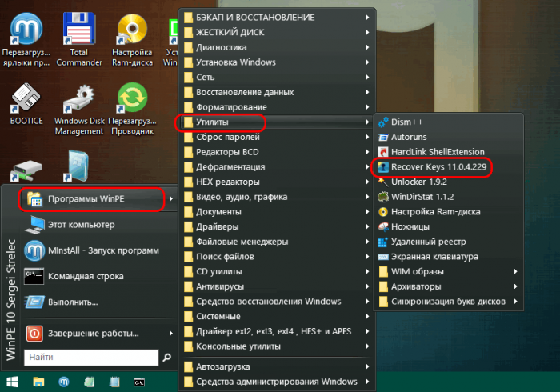Open the Восстановление данных menu folder
560x392 pixels.
coord(277,92)
